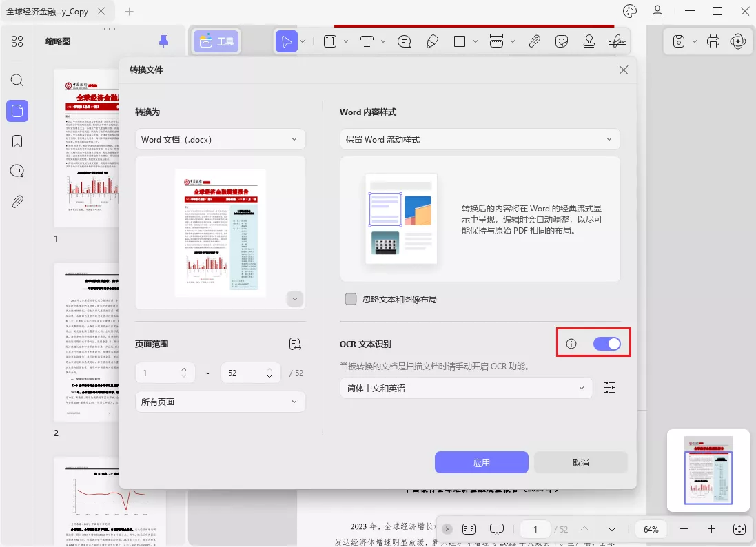Open the 工具 menu in the toolbar

[218, 41]
